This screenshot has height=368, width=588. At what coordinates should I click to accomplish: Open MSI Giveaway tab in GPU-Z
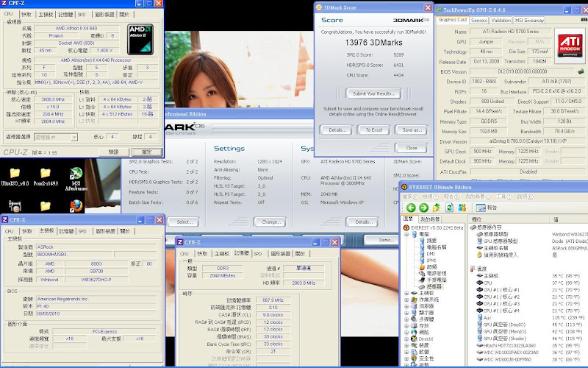click(x=529, y=21)
